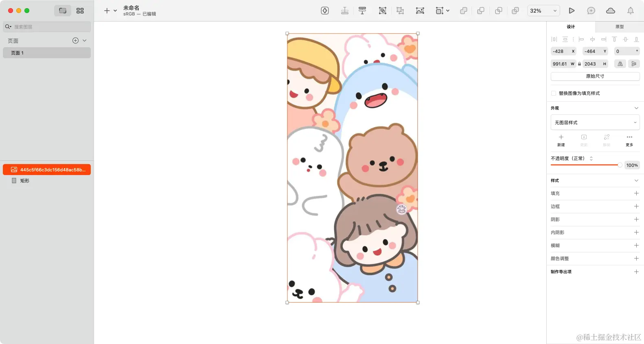Toggle the aspect ratio lock
The width and height of the screenshot is (644, 344).
579,64
